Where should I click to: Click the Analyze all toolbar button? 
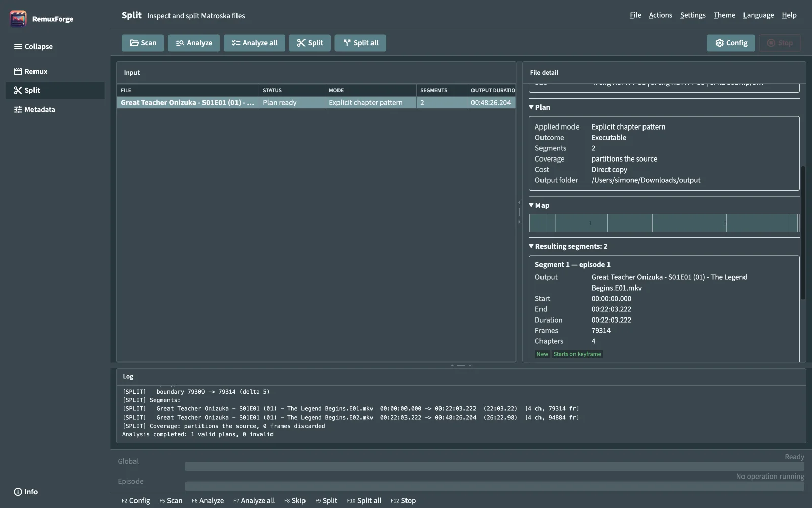coord(254,43)
